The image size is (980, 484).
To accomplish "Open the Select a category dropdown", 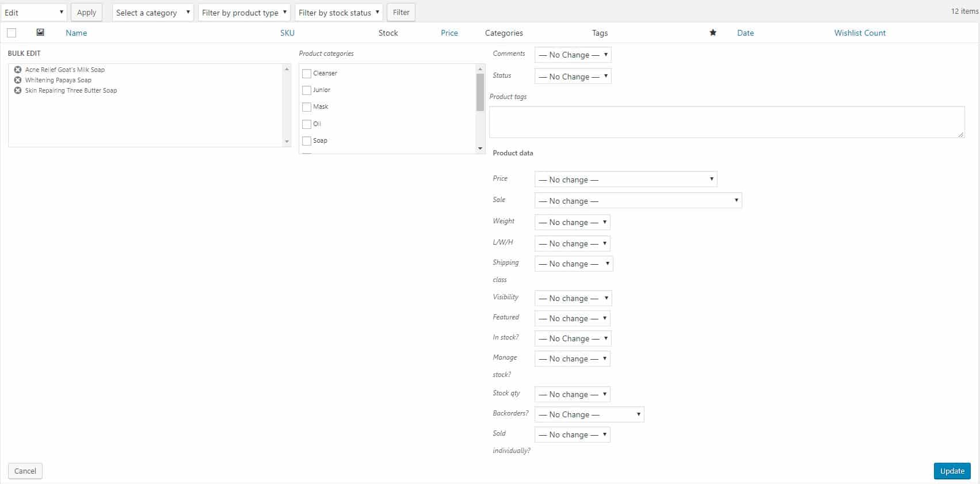I will pos(152,12).
